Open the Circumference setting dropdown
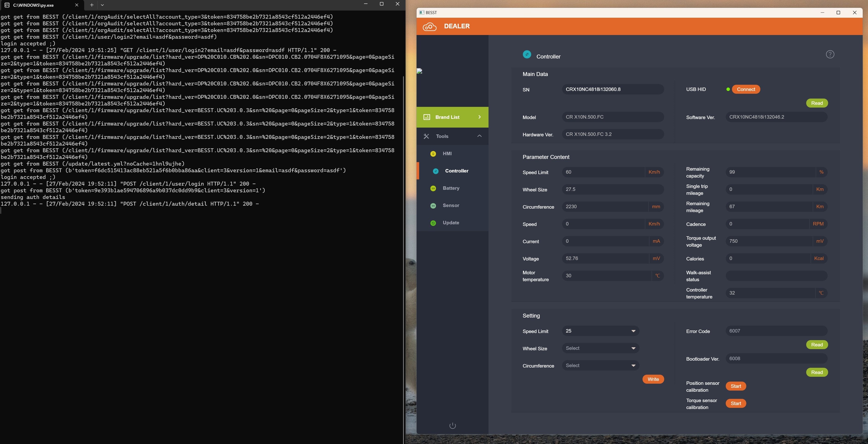The image size is (868, 444). pyautogui.click(x=601, y=365)
